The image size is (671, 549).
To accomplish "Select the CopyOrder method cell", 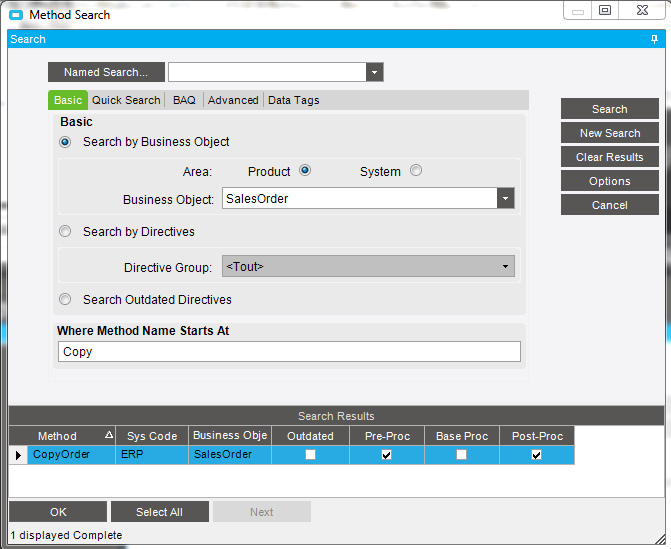I will click(x=71, y=454).
